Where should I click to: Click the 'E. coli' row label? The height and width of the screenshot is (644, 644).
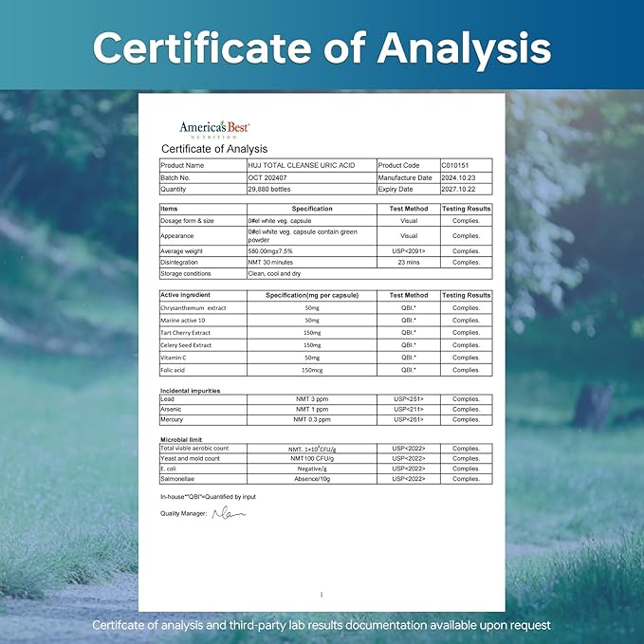click(169, 469)
